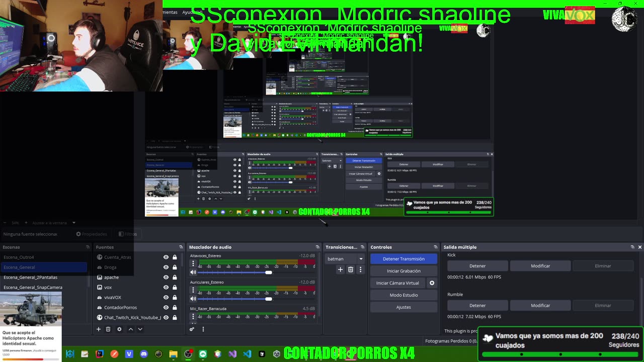Undock the Controles panel

coord(436,247)
